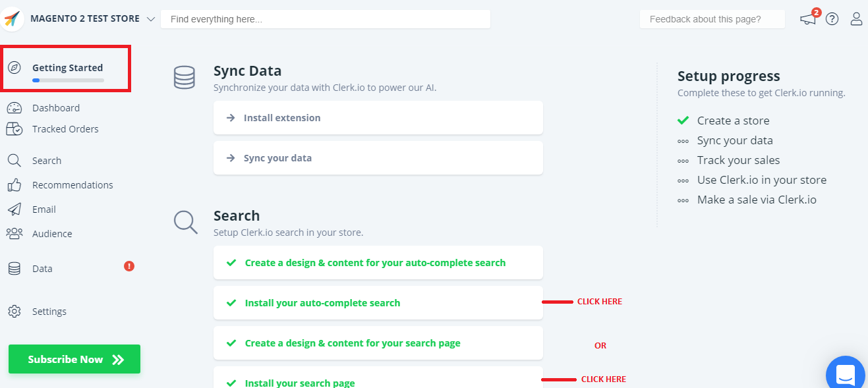
Task: Open the user account profile icon
Action: point(856,19)
